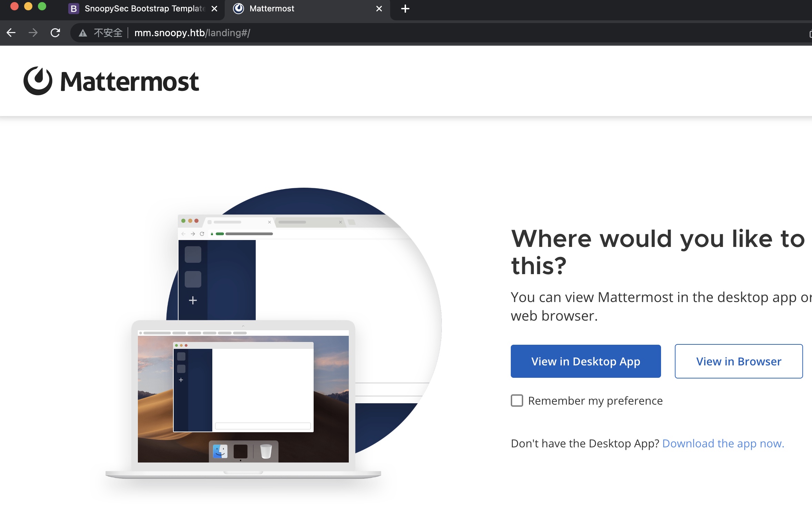Image resolution: width=812 pixels, height=509 pixels.
Task: Close the Mattermost tab
Action: click(379, 9)
